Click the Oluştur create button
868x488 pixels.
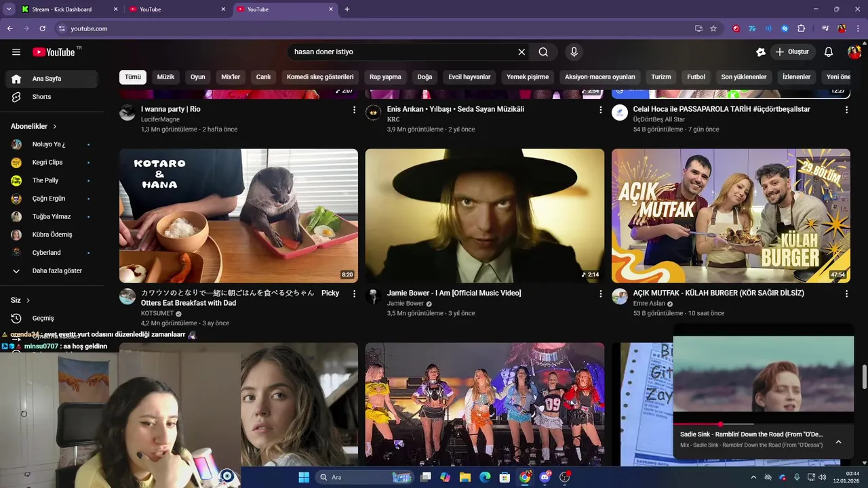point(793,52)
